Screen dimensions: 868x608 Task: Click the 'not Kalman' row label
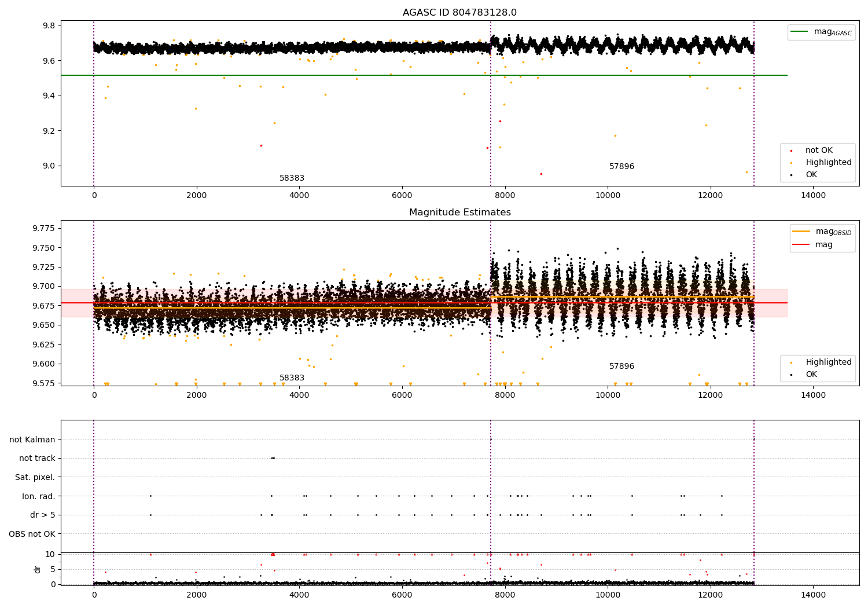click(x=32, y=439)
